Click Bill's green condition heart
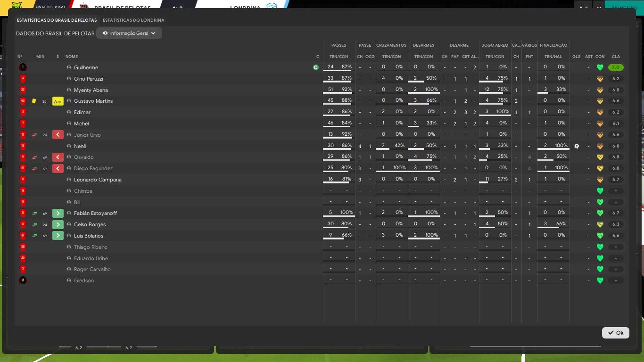 (x=600, y=202)
